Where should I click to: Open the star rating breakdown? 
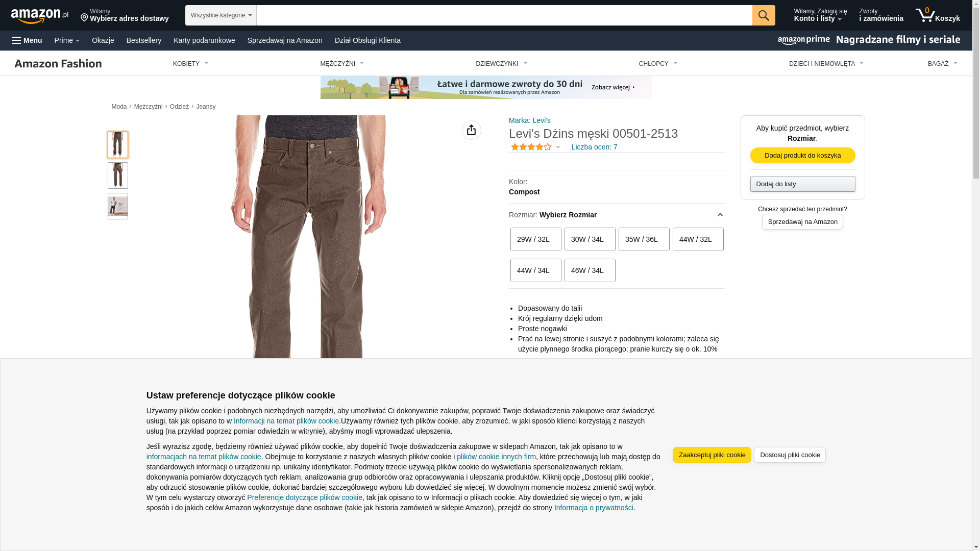click(535, 147)
